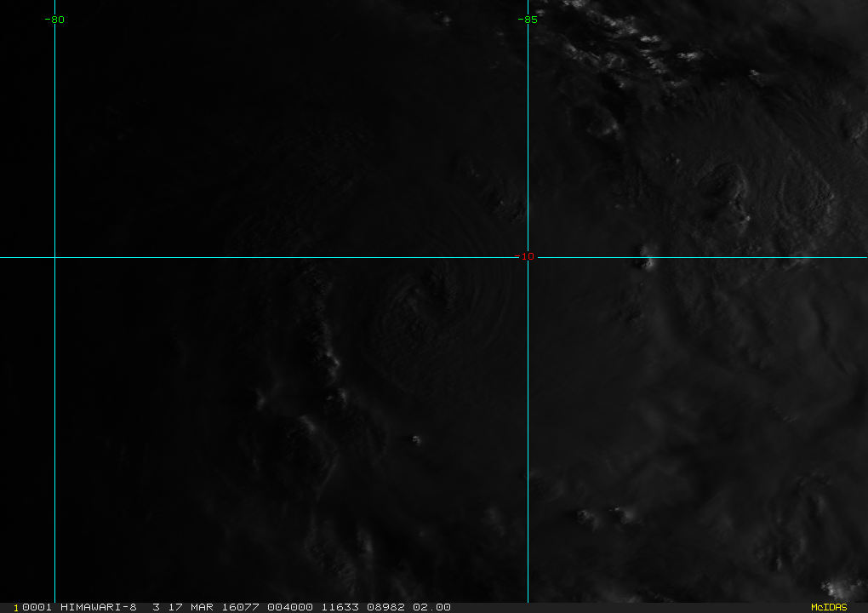Click the grid intersection of -80 and -10

(x=54, y=257)
